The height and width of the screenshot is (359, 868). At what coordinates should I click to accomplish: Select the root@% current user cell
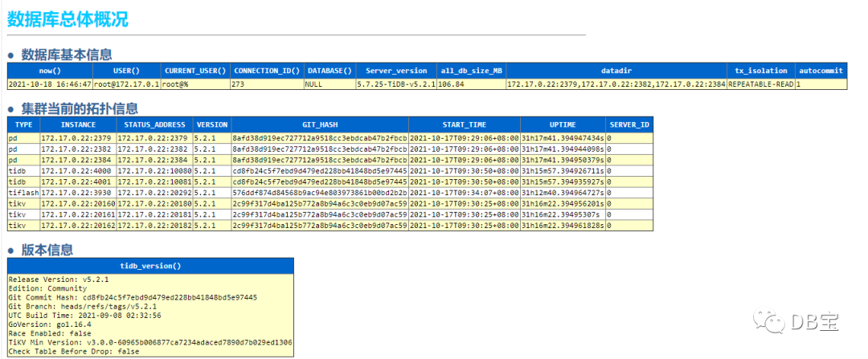[195, 84]
